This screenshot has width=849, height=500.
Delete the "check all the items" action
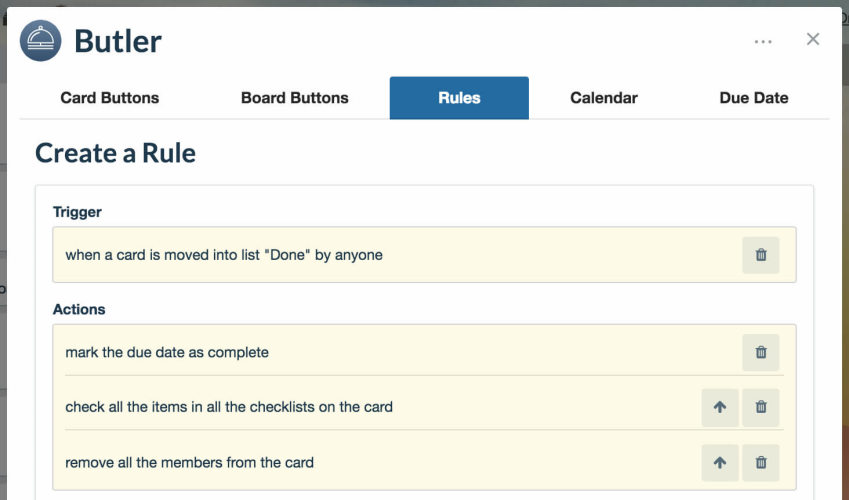(x=761, y=407)
